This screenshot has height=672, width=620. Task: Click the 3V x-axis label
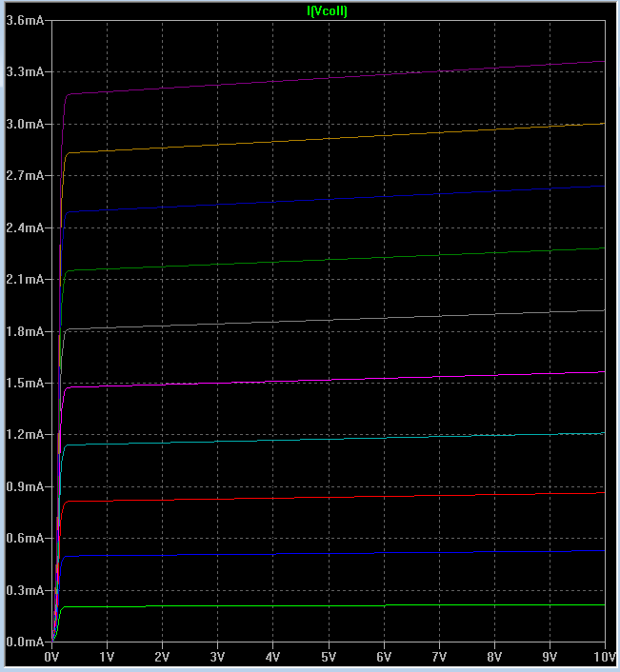click(x=217, y=657)
